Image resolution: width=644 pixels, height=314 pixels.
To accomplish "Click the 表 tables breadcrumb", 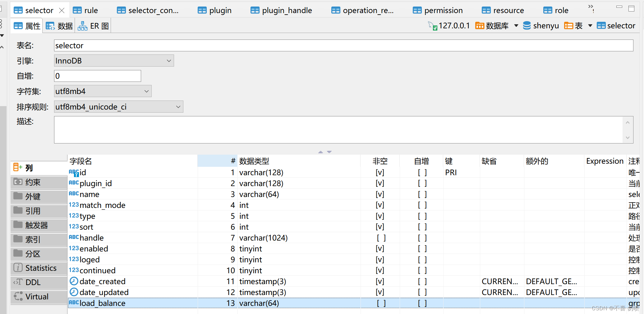I will (573, 26).
